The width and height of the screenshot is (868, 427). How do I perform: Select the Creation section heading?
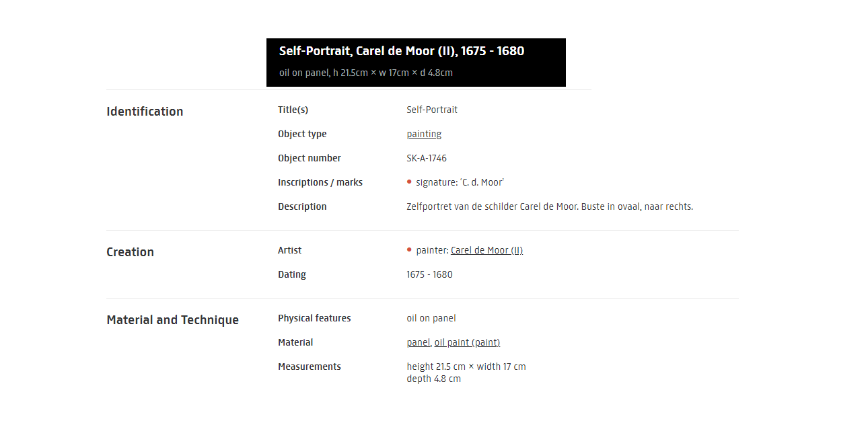pos(130,252)
